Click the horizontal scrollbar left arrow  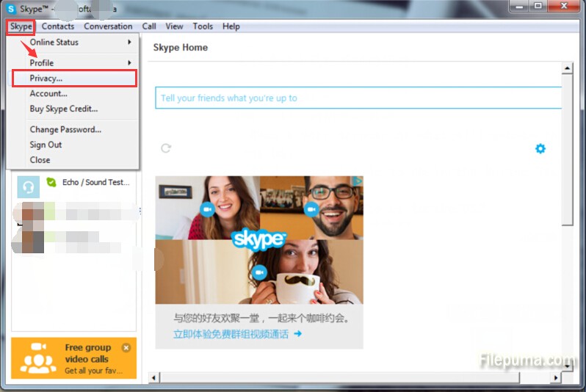coord(153,378)
